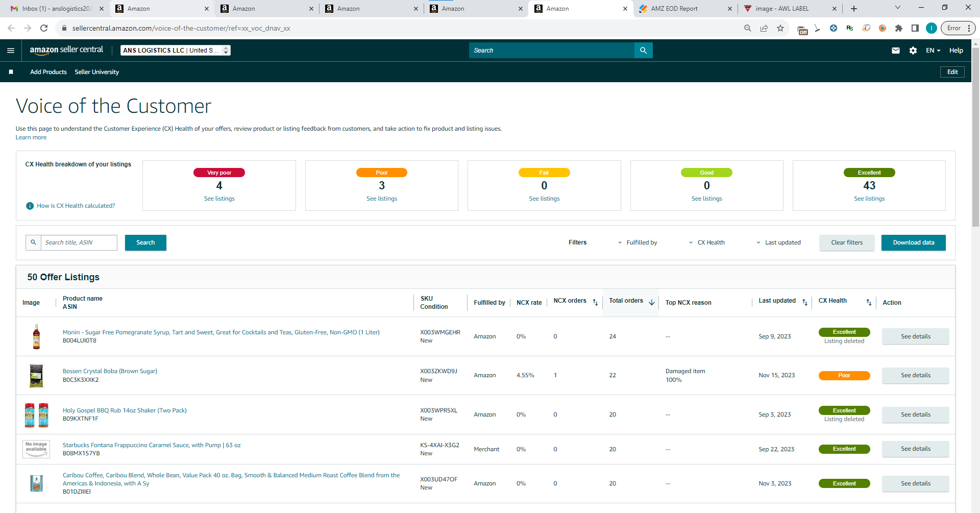Click the zoom magnifier icon in address bar
980x513 pixels.
pyautogui.click(x=748, y=28)
